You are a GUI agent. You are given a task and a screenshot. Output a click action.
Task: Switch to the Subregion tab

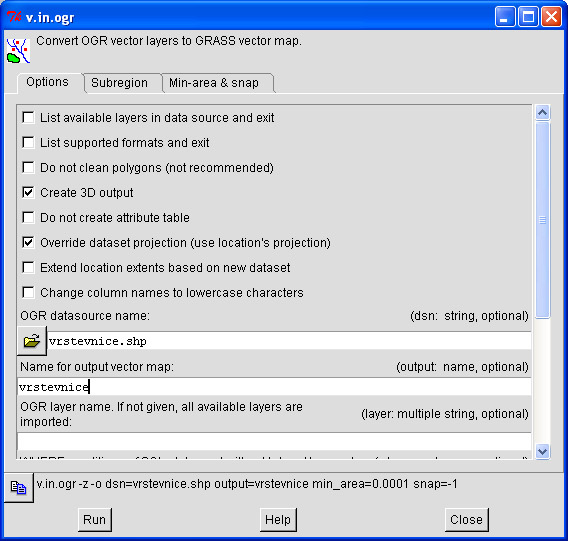pos(119,83)
